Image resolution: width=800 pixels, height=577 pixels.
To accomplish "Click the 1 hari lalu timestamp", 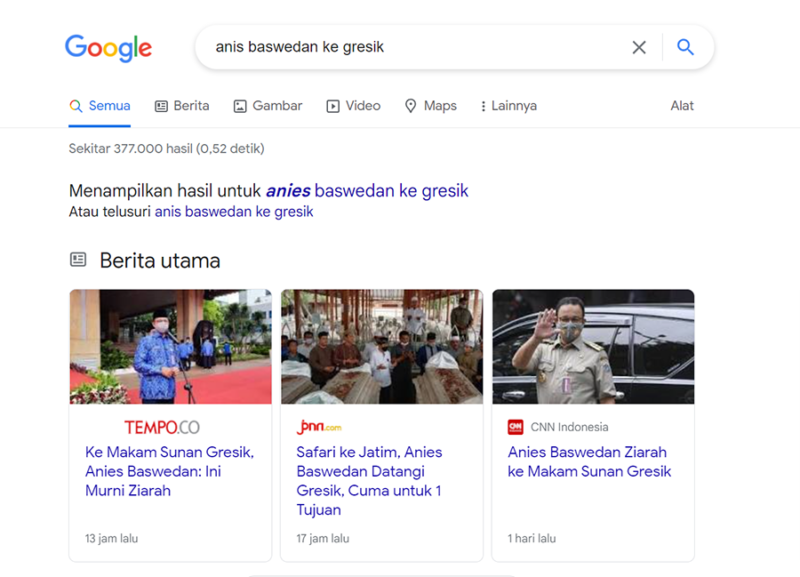I will tap(532, 538).
